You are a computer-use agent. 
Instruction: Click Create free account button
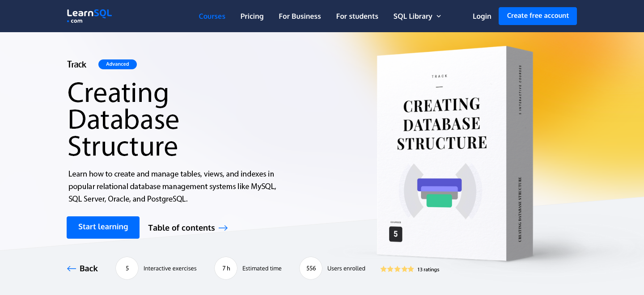538,16
